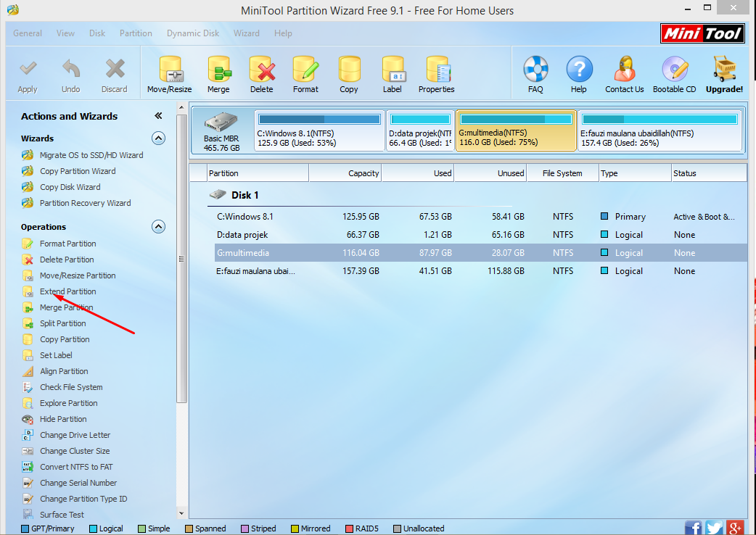
Task: Click the Delete toolbar icon
Action: 262,70
